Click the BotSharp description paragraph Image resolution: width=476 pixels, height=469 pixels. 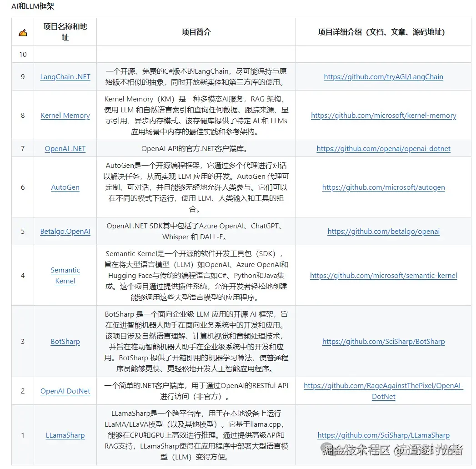pyautogui.click(x=196, y=342)
